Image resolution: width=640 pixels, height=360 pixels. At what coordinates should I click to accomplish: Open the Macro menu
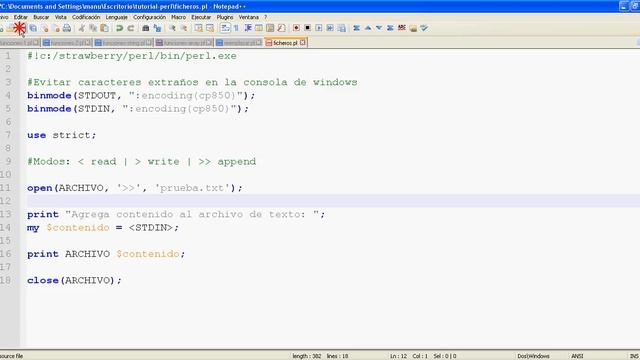tap(178, 17)
